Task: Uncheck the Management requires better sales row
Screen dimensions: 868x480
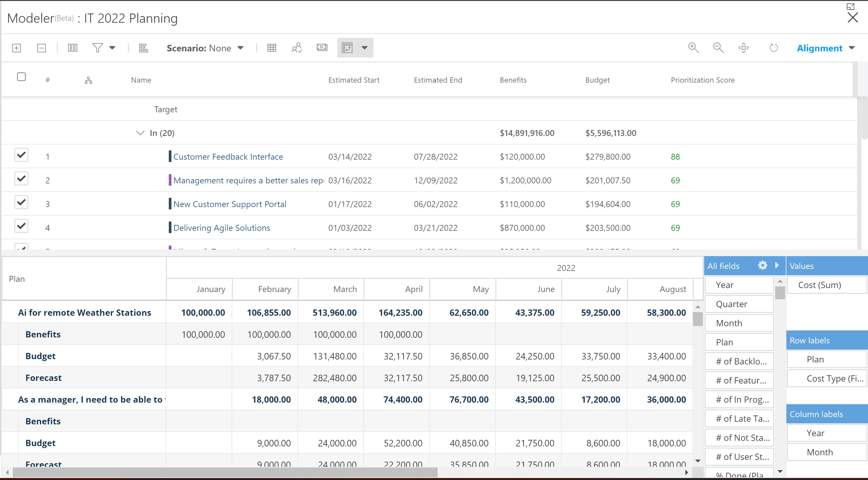Action: tap(21, 179)
